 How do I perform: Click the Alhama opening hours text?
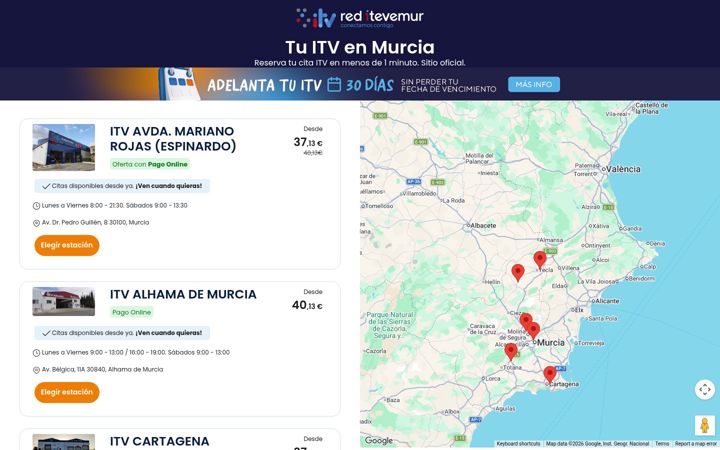[136, 352]
